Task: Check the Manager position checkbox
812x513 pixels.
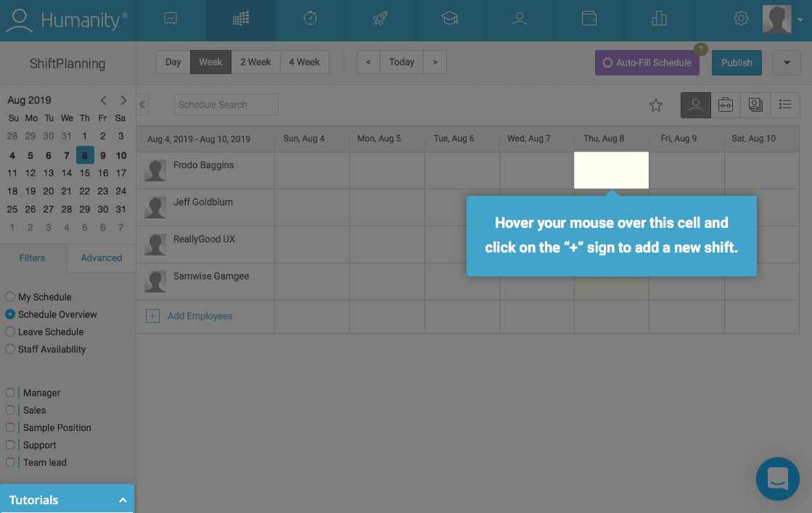Action: (x=10, y=393)
